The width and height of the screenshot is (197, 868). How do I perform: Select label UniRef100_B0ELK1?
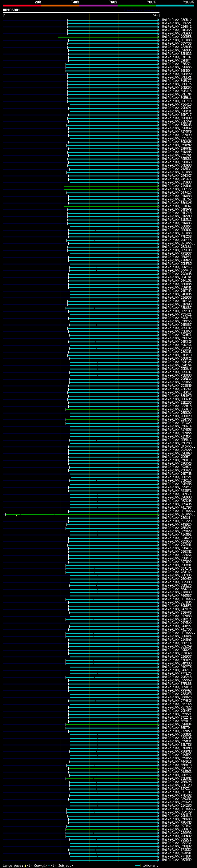point(176,78)
